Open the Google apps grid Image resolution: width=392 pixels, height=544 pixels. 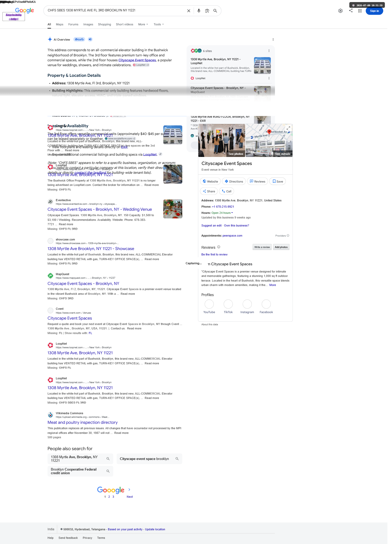pyautogui.click(x=360, y=11)
